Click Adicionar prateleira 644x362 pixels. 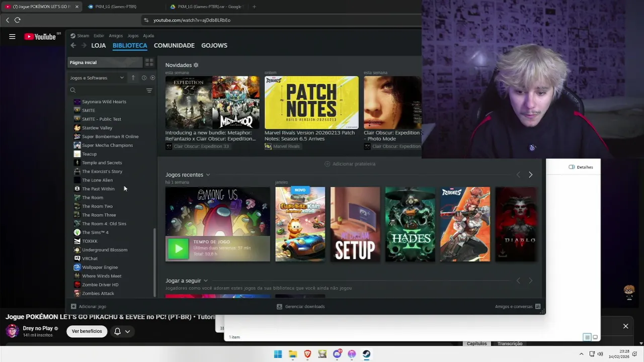pyautogui.click(x=350, y=164)
